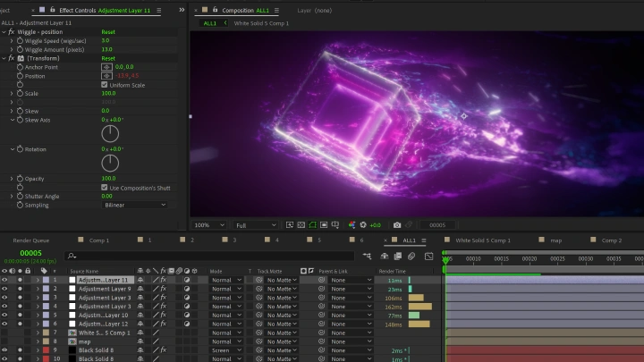Click the Wiggle Speed stopwatch icon
The image size is (644, 362).
coord(20,40)
